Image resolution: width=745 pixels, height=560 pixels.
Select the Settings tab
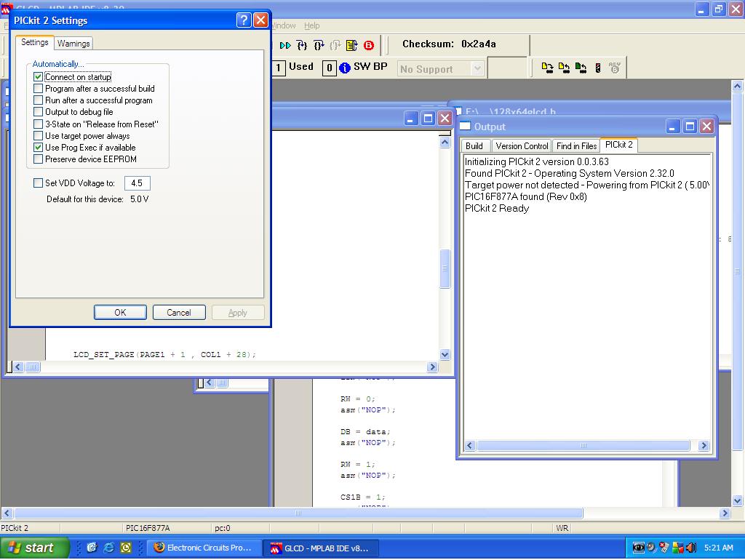[35, 42]
